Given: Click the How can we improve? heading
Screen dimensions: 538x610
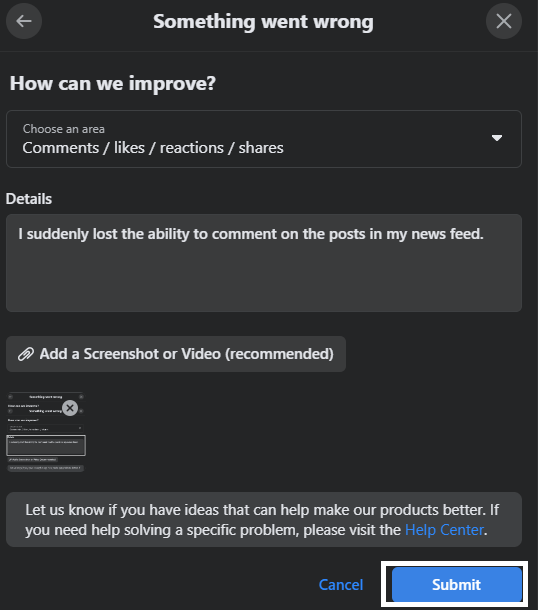Looking at the screenshot, I should 112,83.
